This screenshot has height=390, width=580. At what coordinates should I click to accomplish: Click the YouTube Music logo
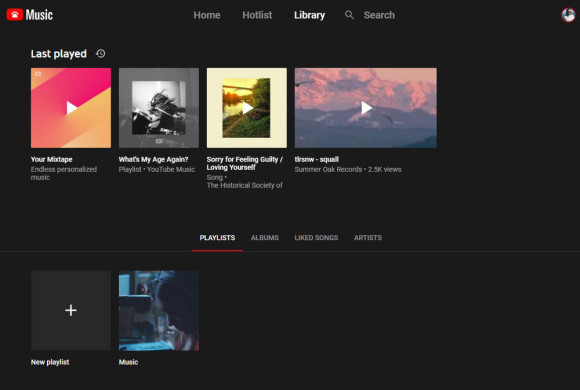point(30,15)
